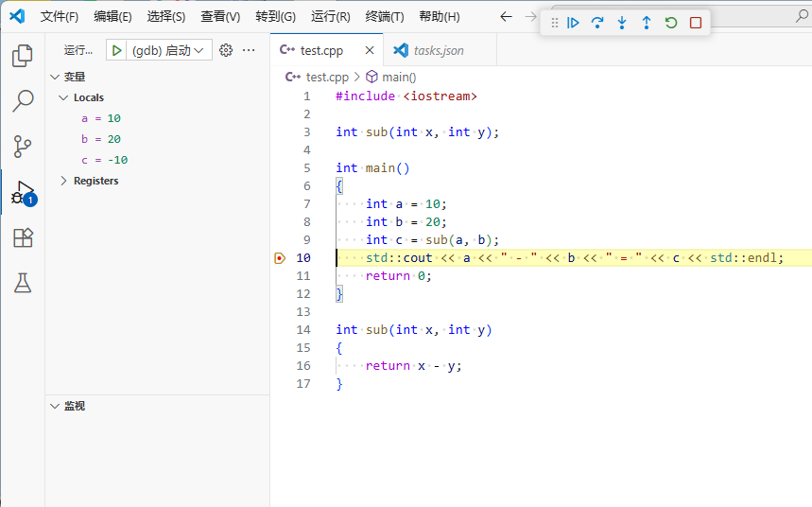Go back with the left arrow
812x507 pixels.
(506, 17)
